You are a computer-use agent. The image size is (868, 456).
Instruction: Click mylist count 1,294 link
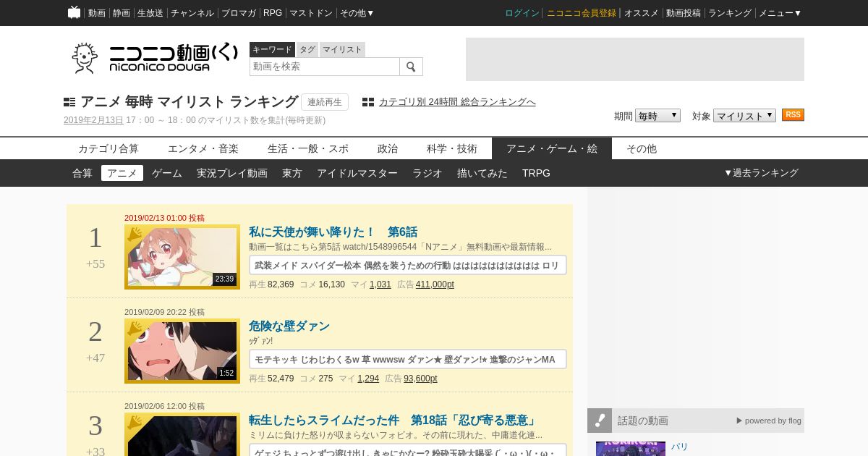pyautogui.click(x=368, y=379)
